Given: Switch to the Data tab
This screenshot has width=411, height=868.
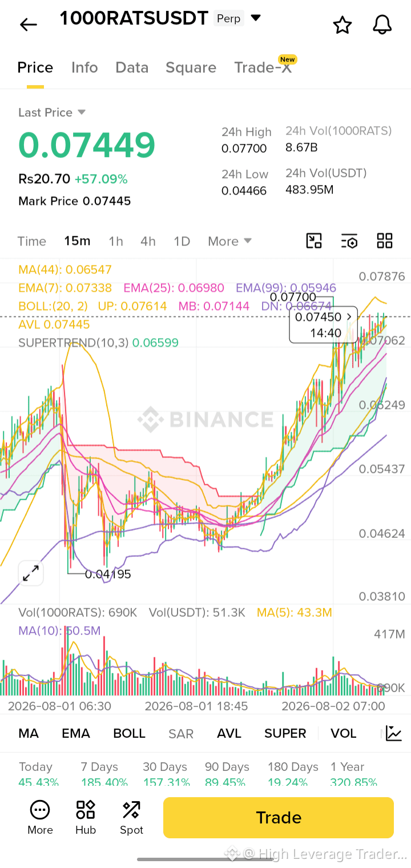Looking at the screenshot, I should click(x=132, y=67).
